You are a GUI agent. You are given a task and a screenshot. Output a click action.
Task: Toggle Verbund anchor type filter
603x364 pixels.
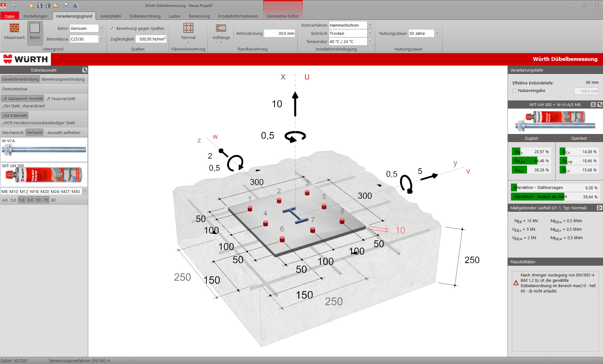point(34,132)
